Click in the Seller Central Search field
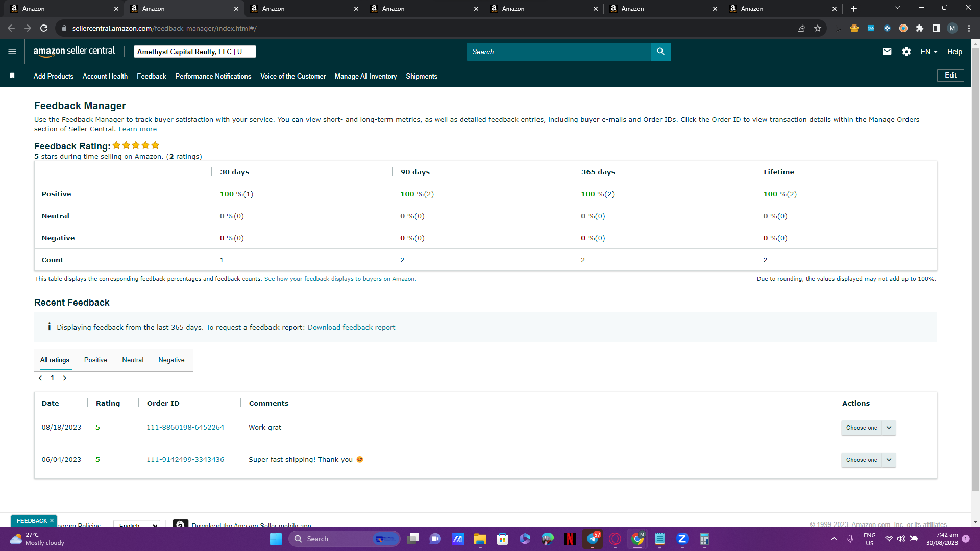Image resolution: width=980 pixels, height=551 pixels. tap(559, 52)
